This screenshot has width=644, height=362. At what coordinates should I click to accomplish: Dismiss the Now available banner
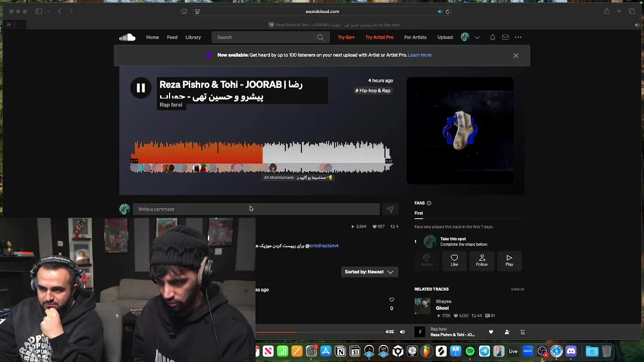(516, 56)
